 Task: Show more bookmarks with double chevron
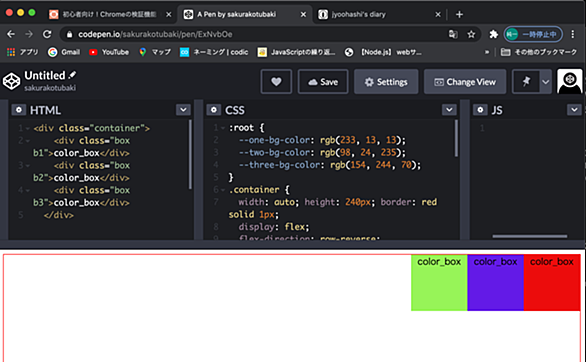point(487,52)
